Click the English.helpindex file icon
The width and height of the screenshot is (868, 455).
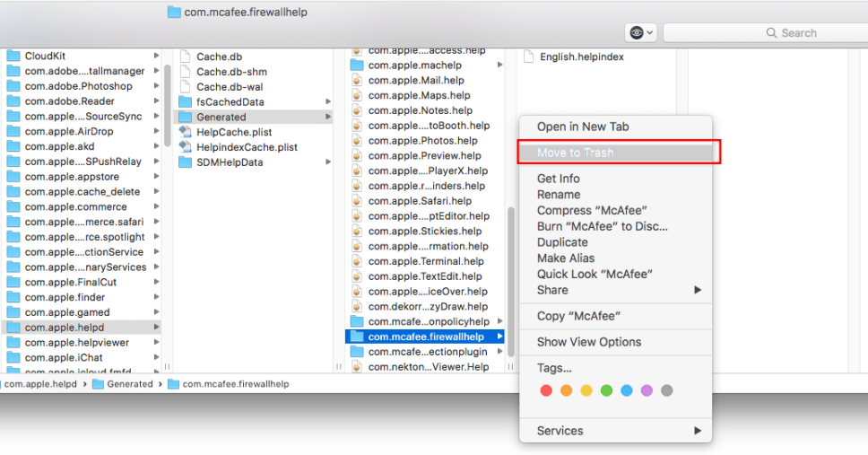click(529, 57)
